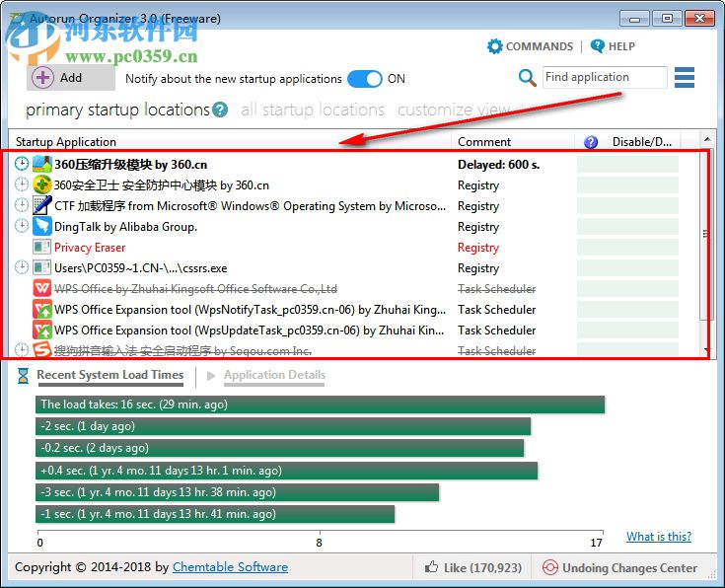Click the Disable/D... column header

[642, 142]
